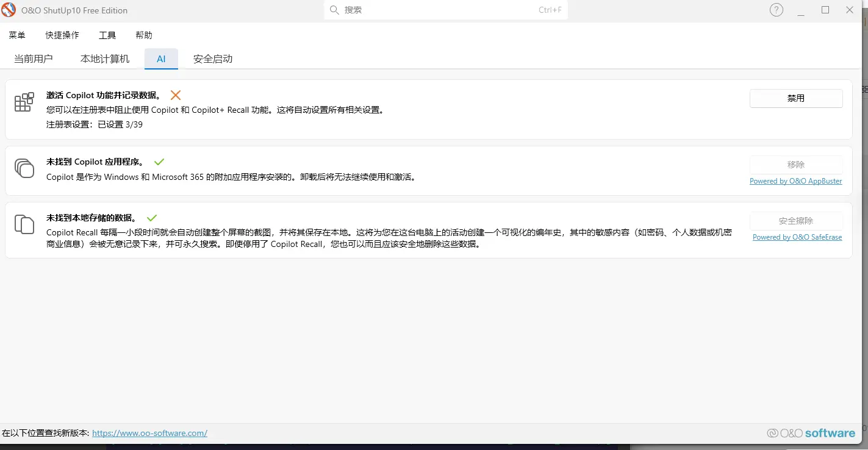Open the 快捷操作 menu
Screen dimensions: 868x450
[62, 35]
